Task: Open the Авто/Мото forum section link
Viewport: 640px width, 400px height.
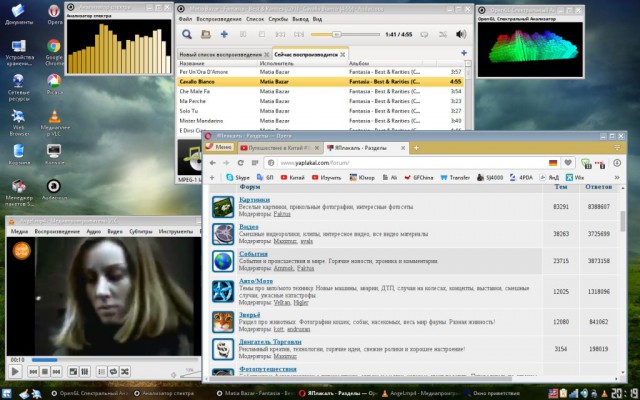Action: coord(256,281)
